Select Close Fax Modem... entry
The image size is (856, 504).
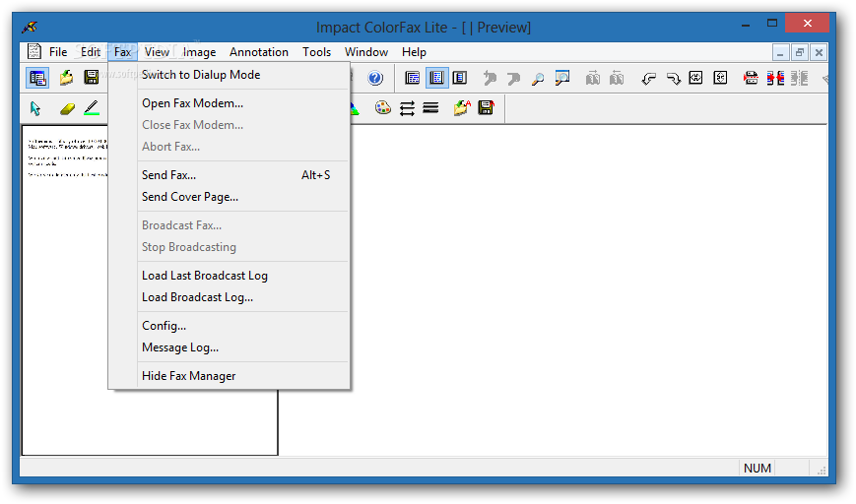point(229,125)
